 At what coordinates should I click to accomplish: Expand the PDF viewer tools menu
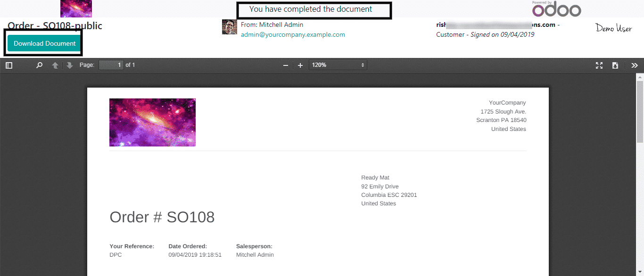pos(634,65)
